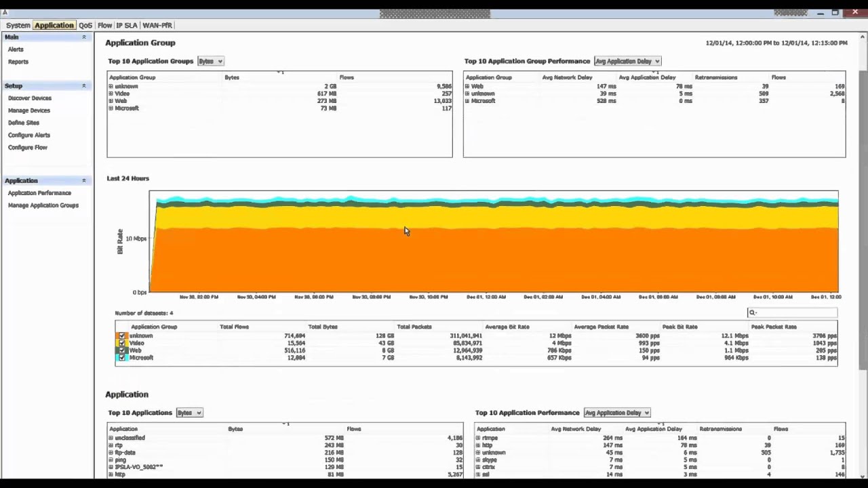Sort Group Performance by Avg Network Delay header
Image resolution: width=868 pixels, height=488 pixels.
coord(567,77)
